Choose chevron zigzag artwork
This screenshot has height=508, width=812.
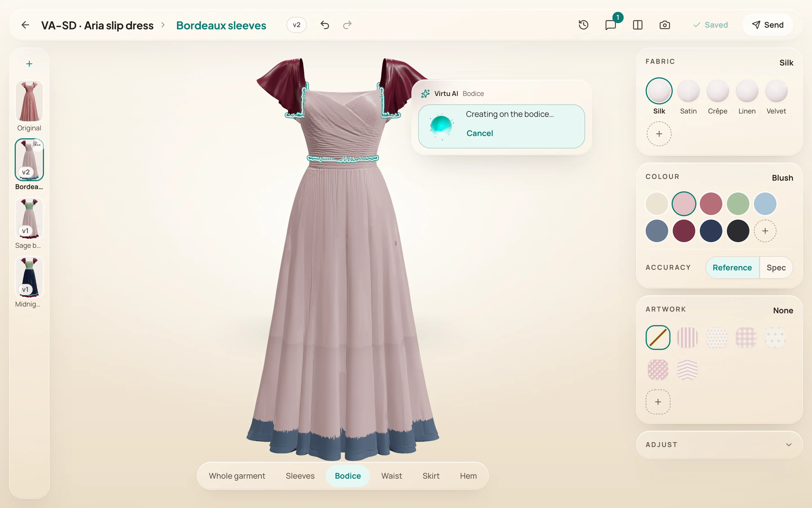pos(687,370)
